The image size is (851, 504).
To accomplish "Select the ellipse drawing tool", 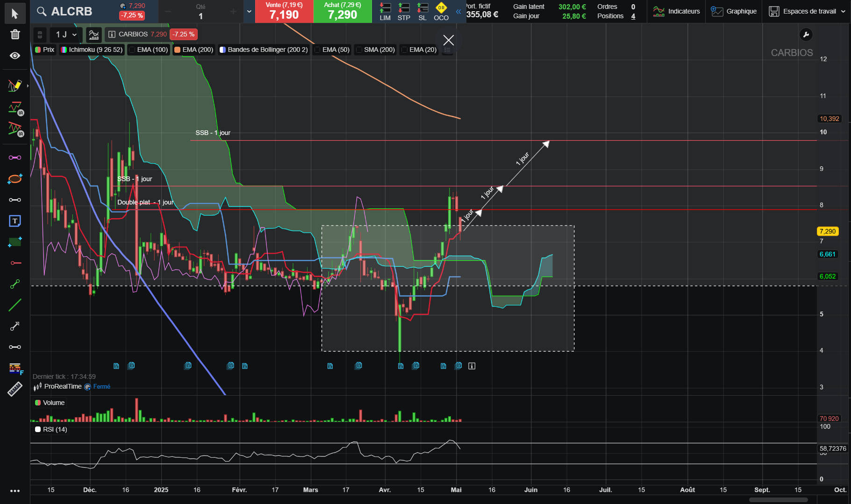I will click(x=15, y=179).
